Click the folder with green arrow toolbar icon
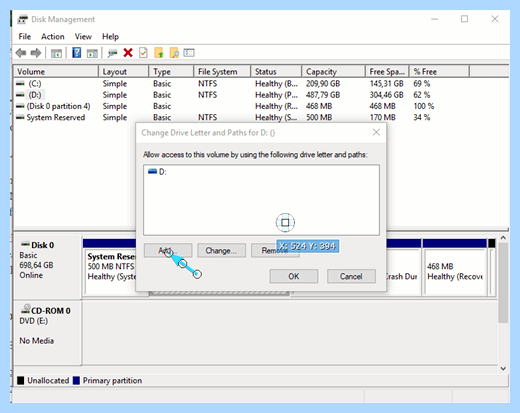The width and height of the screenshot is (520, 413). [159, 53]
